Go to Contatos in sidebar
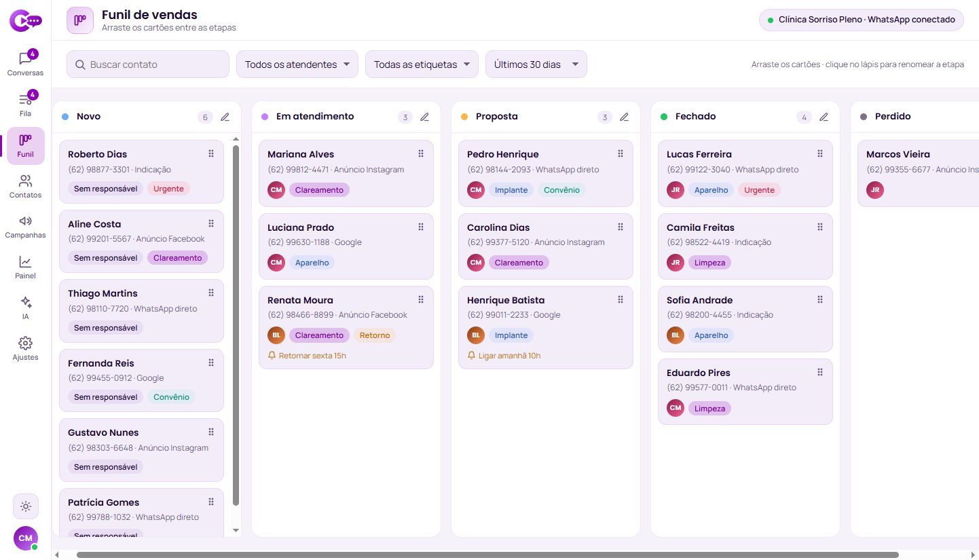Image resolution: width=979 pixels, height=560 pixels. tap(25, 186)
